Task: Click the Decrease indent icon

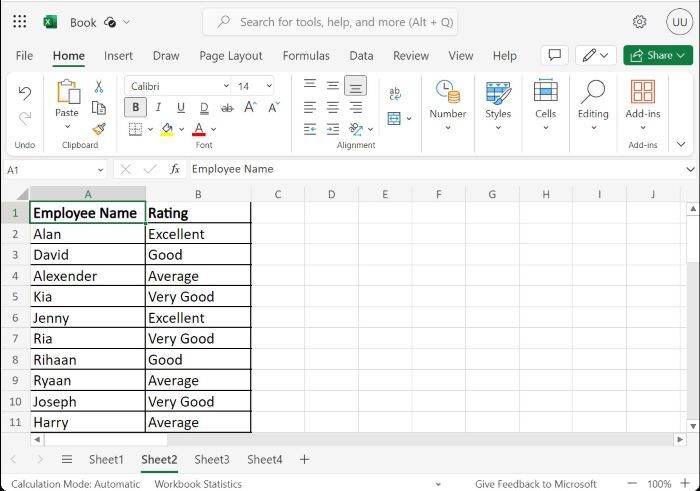Action: (x=310, y=129)
